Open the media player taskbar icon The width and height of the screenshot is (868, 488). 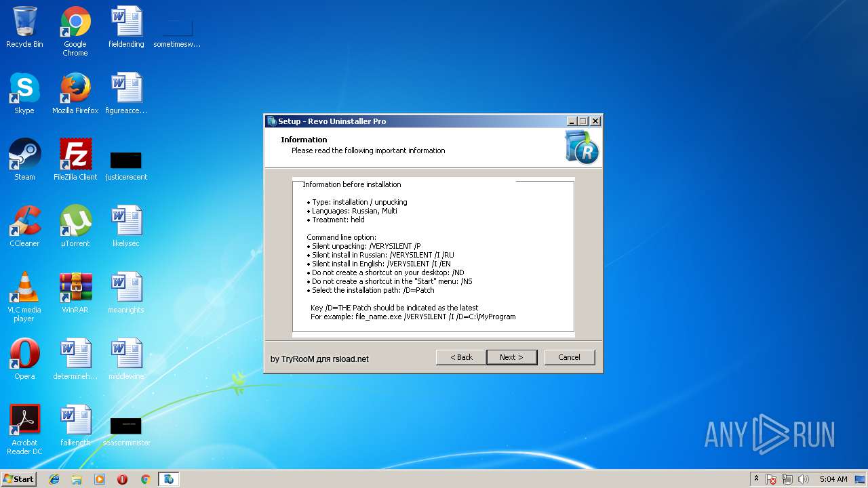[100, 479]
